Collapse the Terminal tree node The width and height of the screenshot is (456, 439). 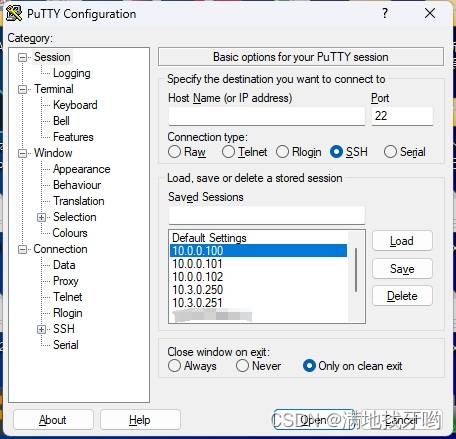(22, 89)
